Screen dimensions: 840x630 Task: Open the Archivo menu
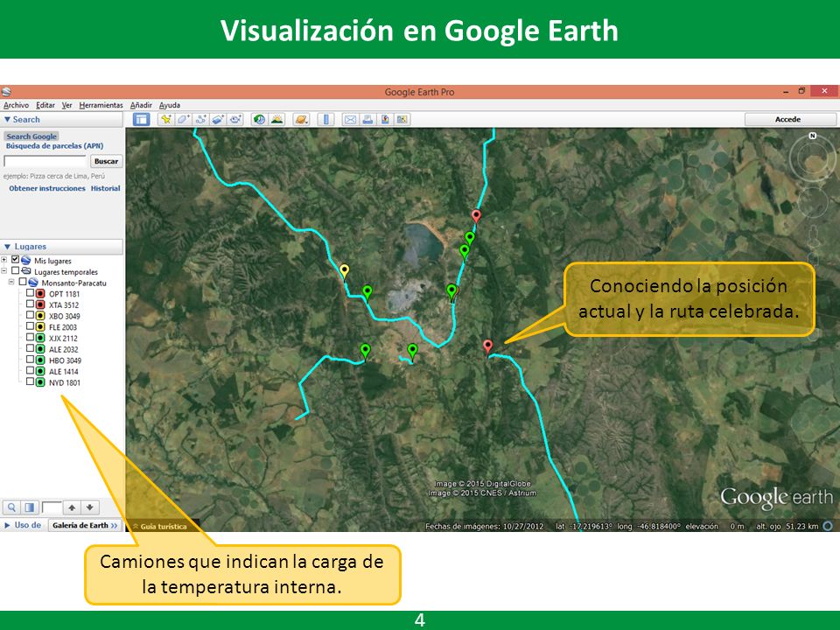[16, 105]
